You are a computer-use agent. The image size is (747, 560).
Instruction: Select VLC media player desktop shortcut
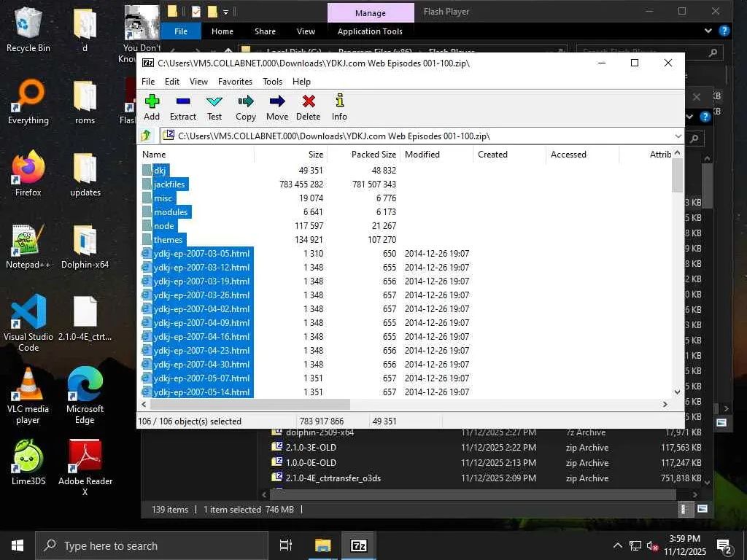[28, 396]
